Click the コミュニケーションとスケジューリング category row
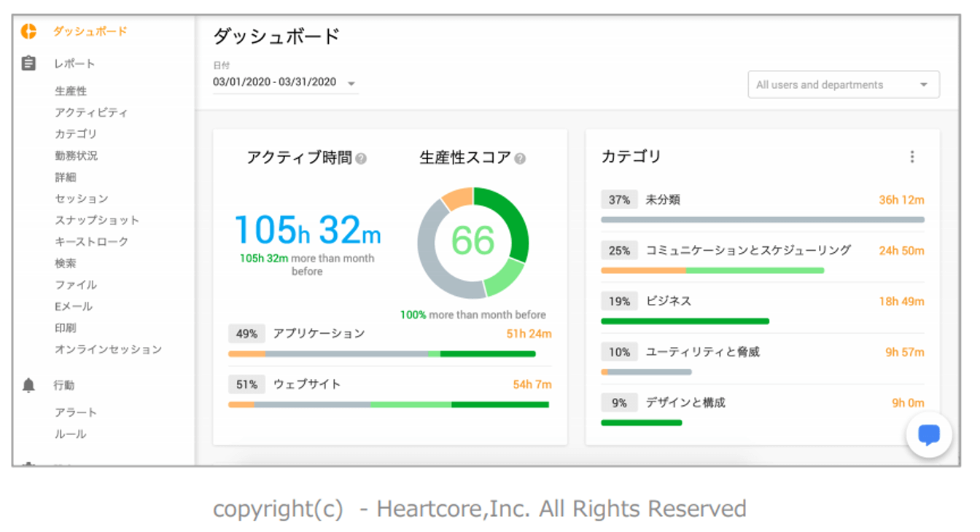980x532 pixels. click(763, 258)
